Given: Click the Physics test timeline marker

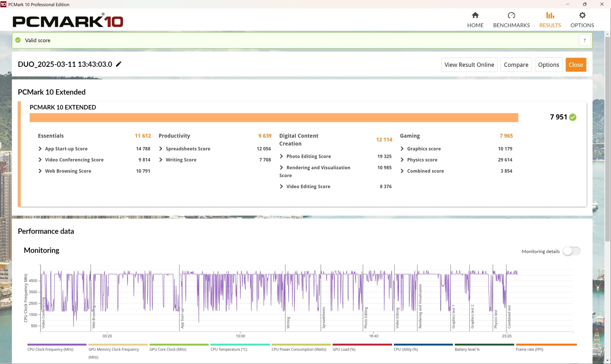Looking at the screenshot, I should [x=495, y=319].
